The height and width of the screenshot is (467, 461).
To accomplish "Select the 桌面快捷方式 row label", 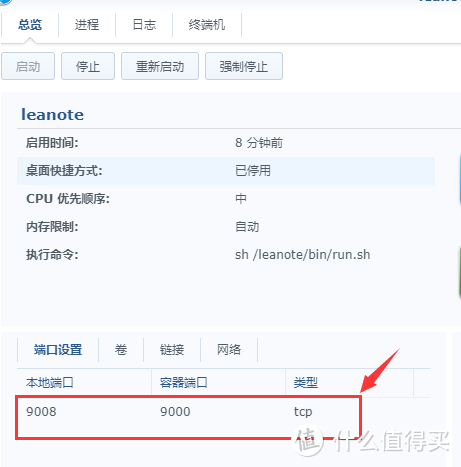I will [64, 171].
